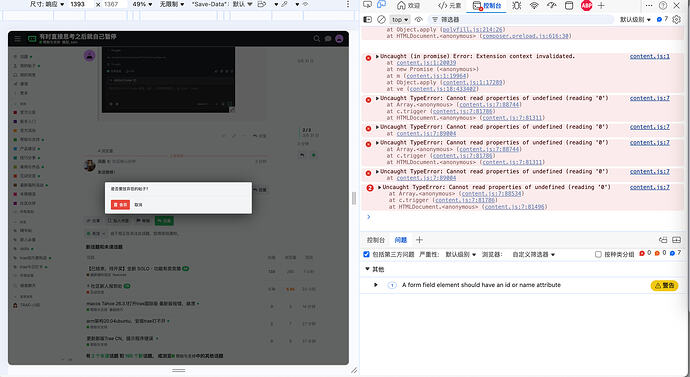Switch to drawer 控制台 tab
690x377 pixels.
tap(376, 240)
